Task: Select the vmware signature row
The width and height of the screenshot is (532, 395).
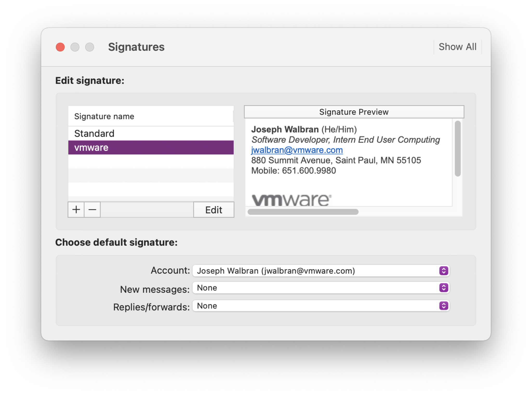Action: coord(151,147)
